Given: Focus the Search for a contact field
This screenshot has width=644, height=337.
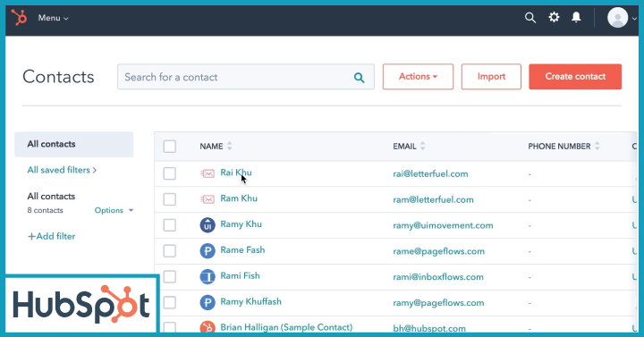Looking at the screenshot, I should (x=246, y=77).
